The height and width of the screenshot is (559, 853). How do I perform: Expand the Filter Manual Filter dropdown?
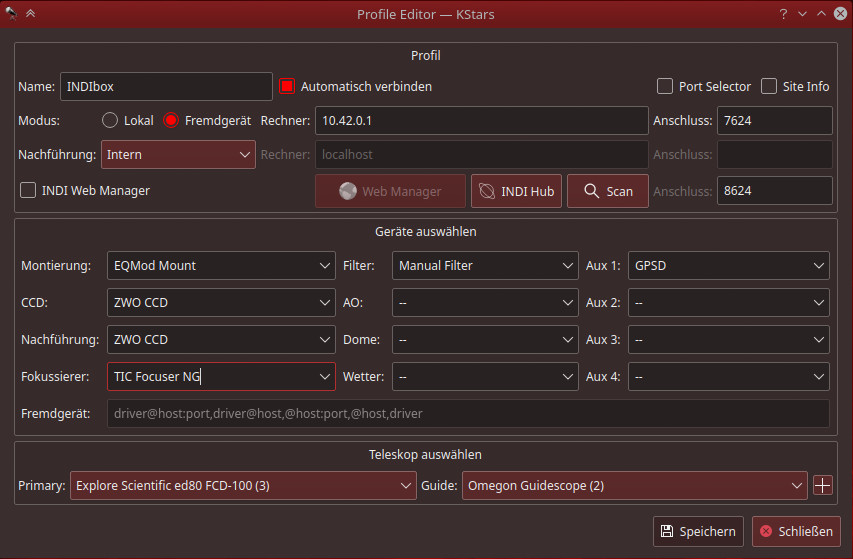click(484, 266)
